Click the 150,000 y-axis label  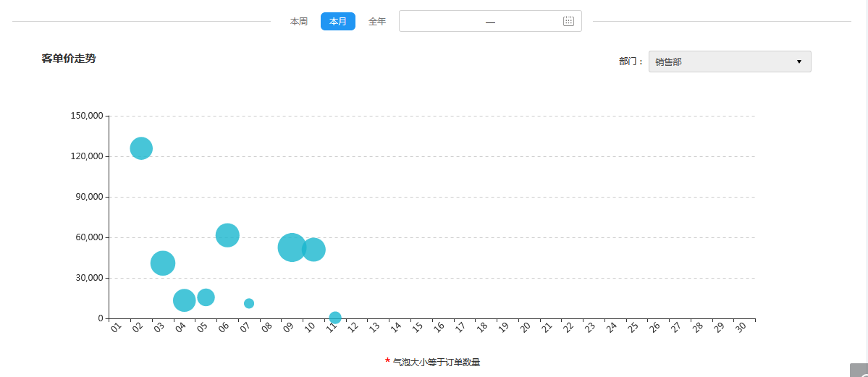pos(87,116)
